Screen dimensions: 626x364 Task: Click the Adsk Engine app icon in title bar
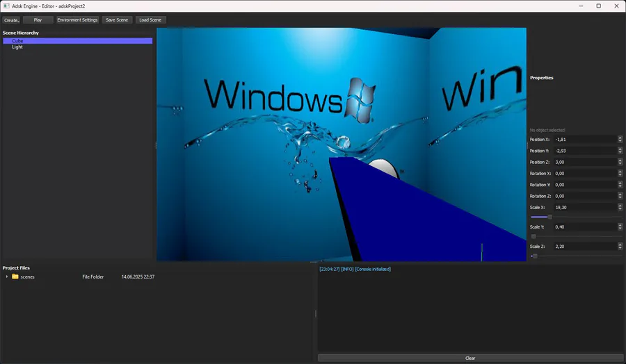pyautogui.click(x=6, y=6)
